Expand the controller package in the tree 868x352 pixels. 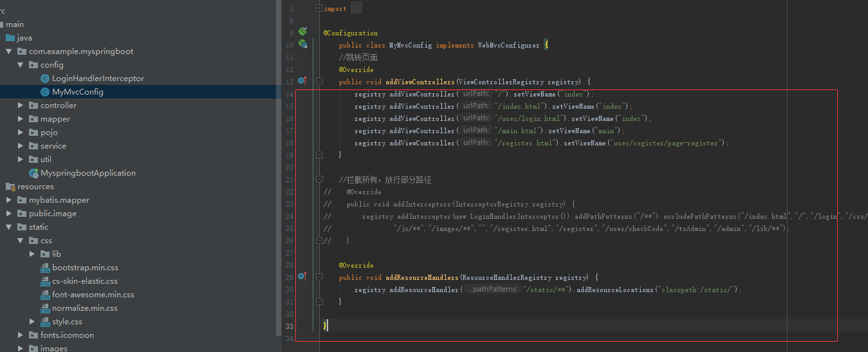tap(21, 106)
